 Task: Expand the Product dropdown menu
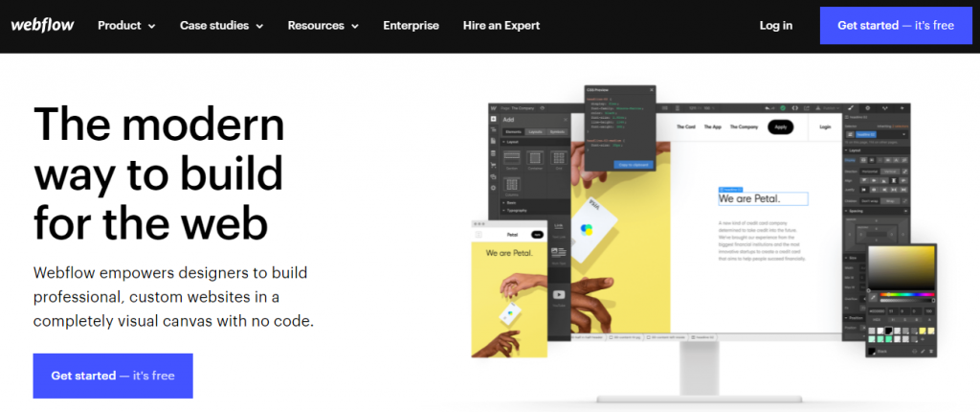tap(126, 26)
